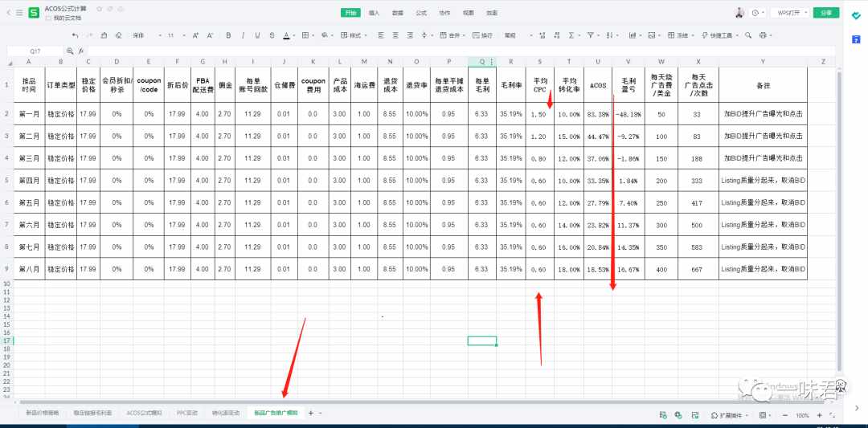Select the 开始 Home tab
The image size is (868, 428).
350,13
